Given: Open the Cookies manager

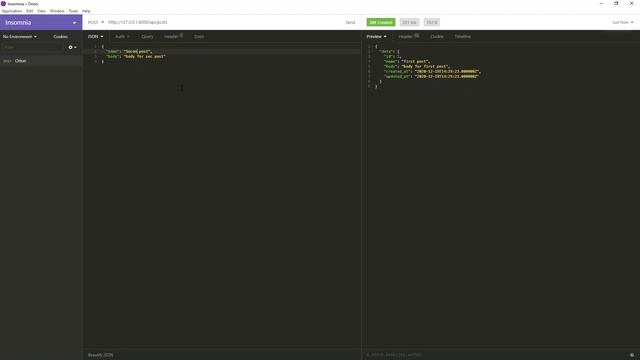Looking at the screenshot, I should (x=60, y=37).
